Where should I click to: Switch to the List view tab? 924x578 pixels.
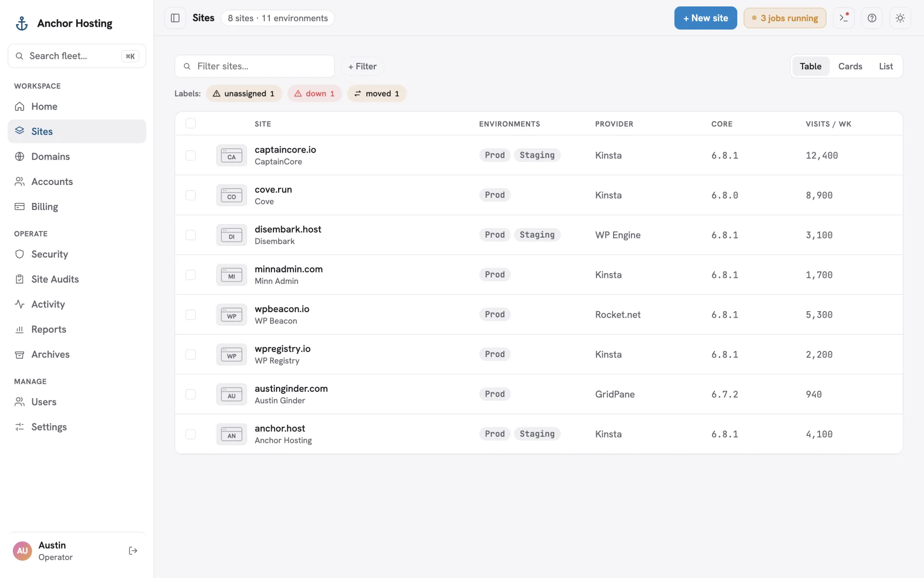pos(886,66)
